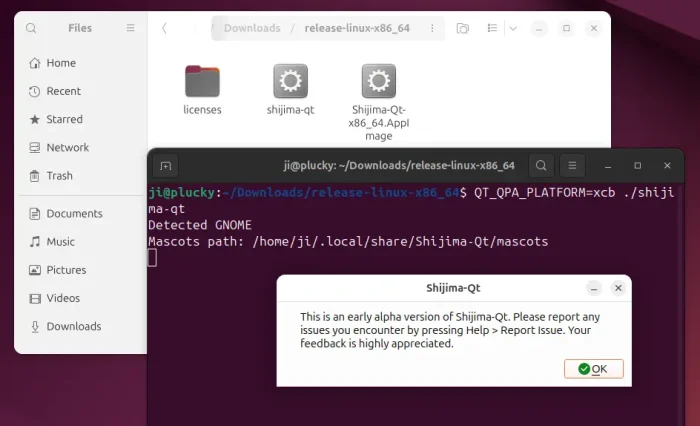Click the Detected GNOME terminal line

200,225
